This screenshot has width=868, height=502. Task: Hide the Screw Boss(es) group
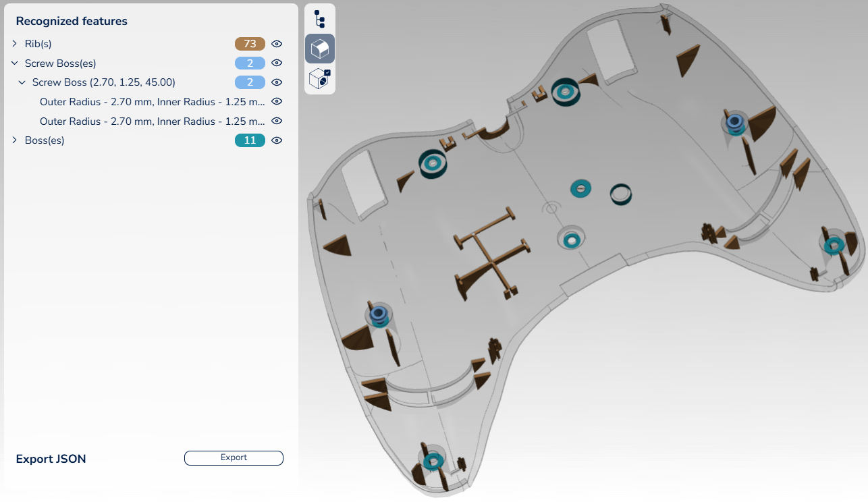277,63
